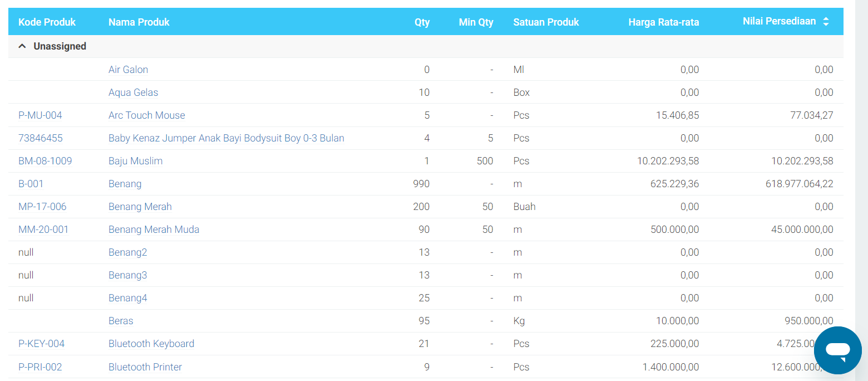Select average price 1.400.000,00

670,367
